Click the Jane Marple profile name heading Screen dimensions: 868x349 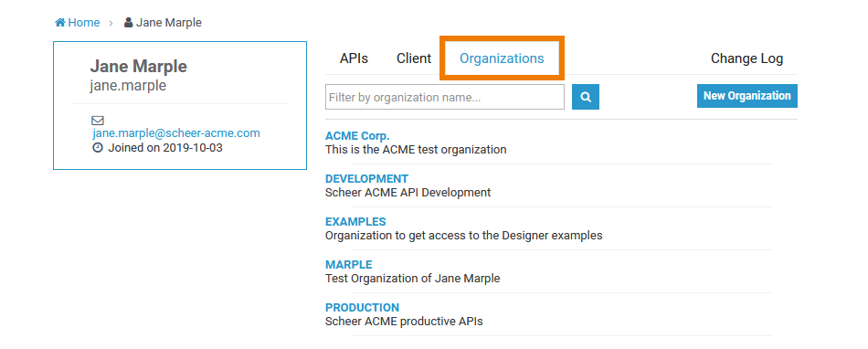click(138, 67)
